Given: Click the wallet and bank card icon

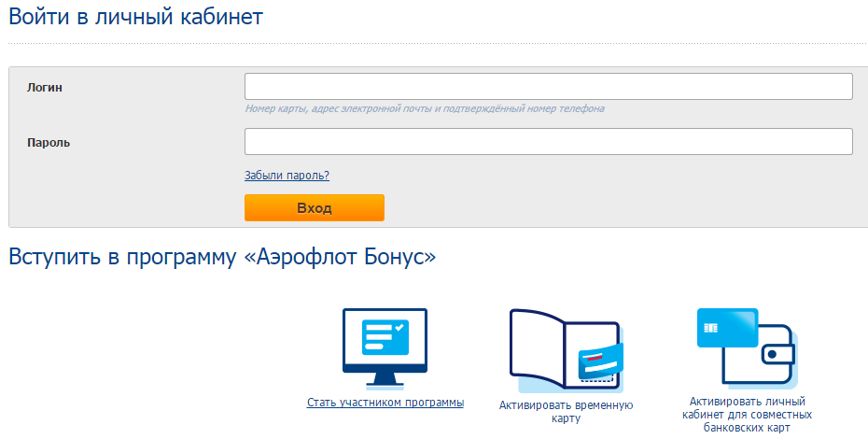Looking at the screenshot, I should [x=747, y=347].
